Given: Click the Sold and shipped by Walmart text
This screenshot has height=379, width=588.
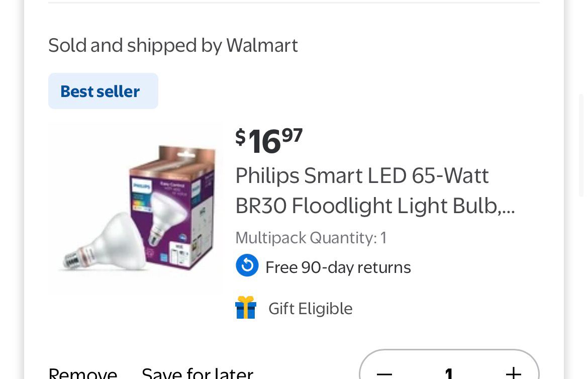Looking at the screenshot, I should click(x=173, y=45).
